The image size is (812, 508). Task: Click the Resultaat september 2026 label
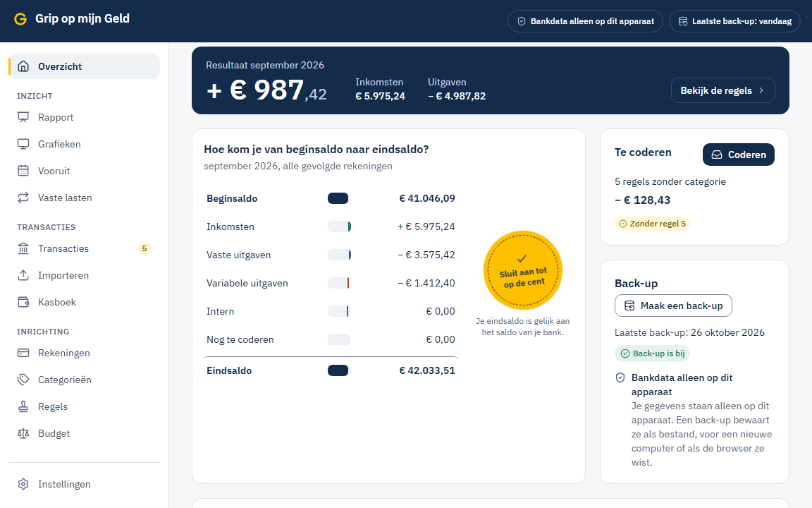265,65
